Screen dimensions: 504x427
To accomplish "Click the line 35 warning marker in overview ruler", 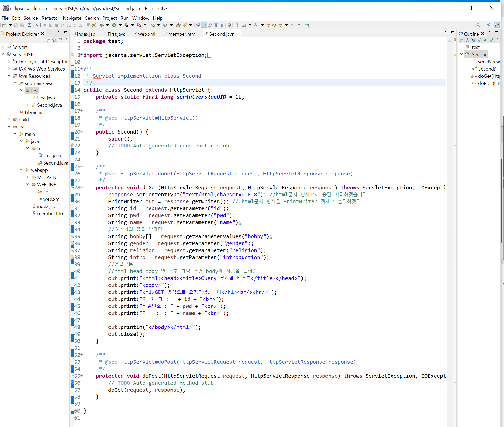I will tap(455, 236).
